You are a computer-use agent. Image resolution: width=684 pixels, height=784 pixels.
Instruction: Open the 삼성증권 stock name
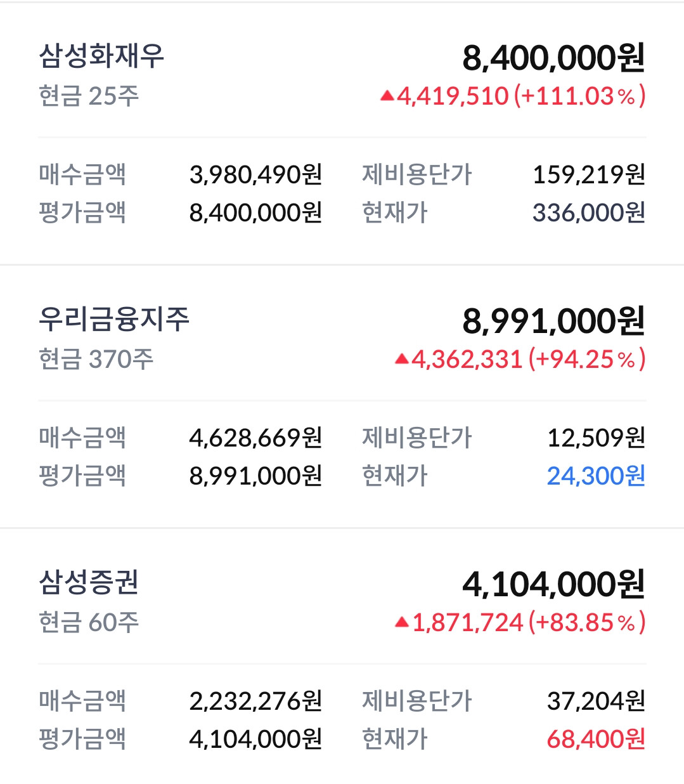(89, 582)
